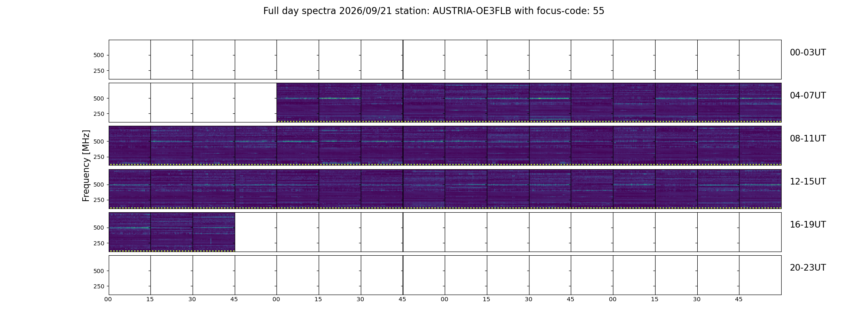Image resolution: width=868 pixels, height=331 pixels.
Task: Click the first empty panel in 00-03UT row
Action: tap(130, 60)
